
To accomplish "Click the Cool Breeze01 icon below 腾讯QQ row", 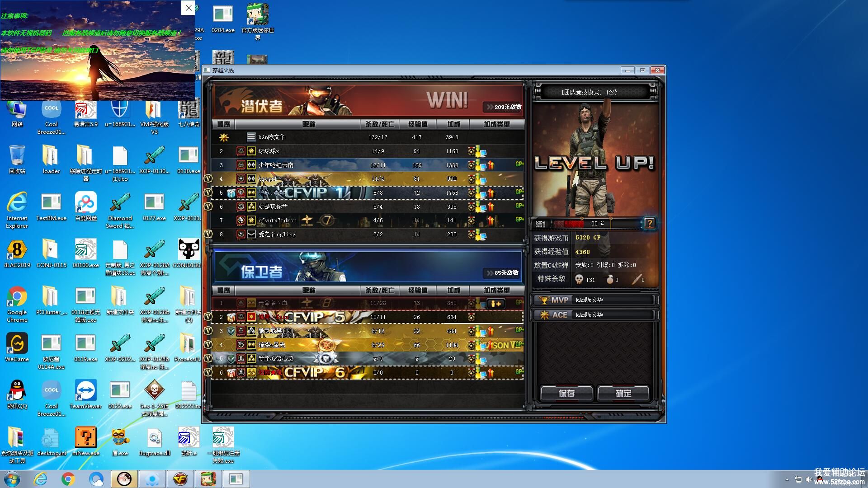I will [x=51, y=398].
